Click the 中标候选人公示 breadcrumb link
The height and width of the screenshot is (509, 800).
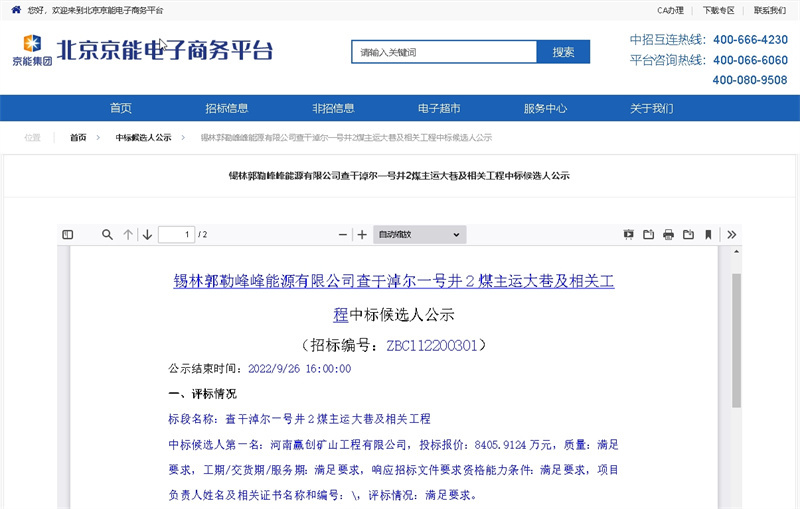pyautogui.click(x=143, y=138)
